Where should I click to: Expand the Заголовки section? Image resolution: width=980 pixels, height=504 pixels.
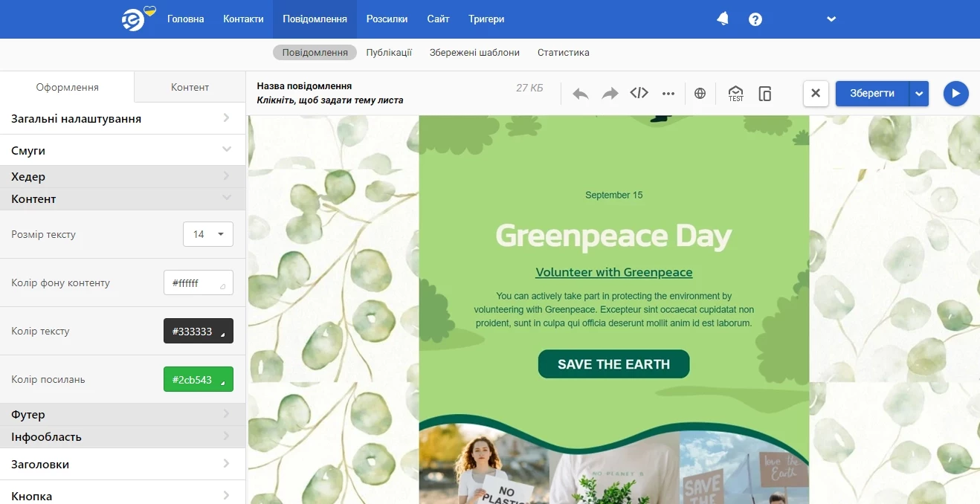pyautogui.click(x=123, y=465)
